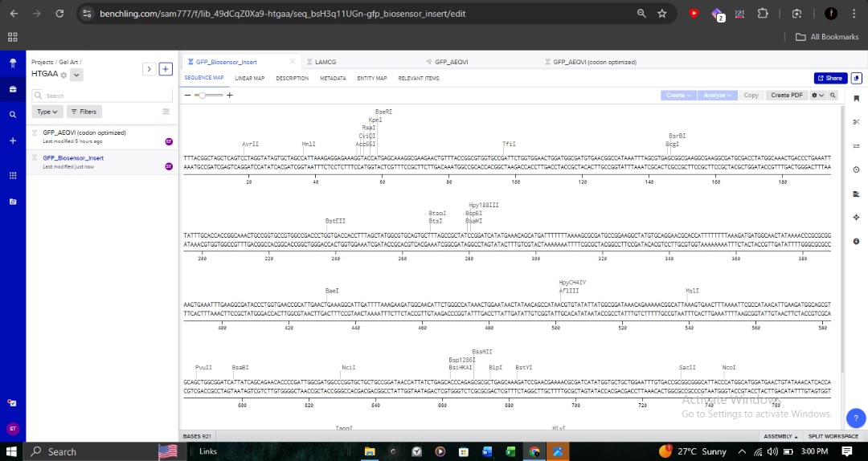Switch to the LAMCG tab
868x461 pixels.
pos(325,62)
